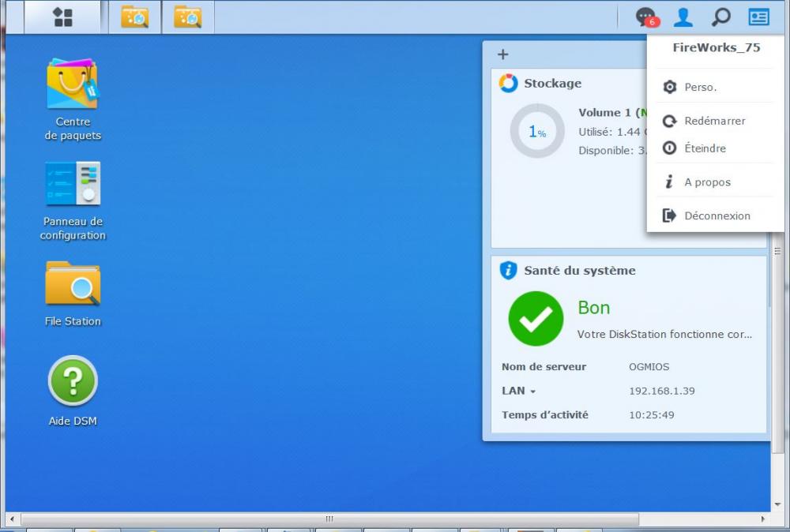Viewport: 790px width, 532px height.
Task: Click the 192.168.1.39 IP address
Action: 661,391
